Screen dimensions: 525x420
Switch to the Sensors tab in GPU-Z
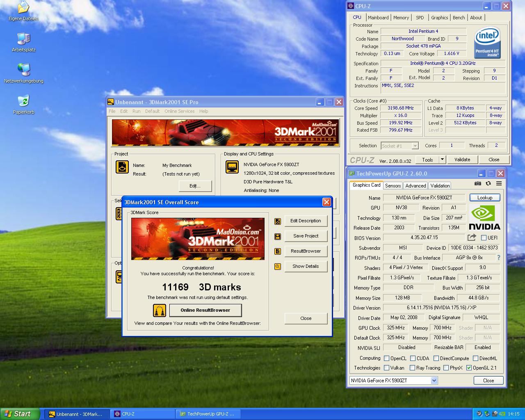click(x=393, y=186)
